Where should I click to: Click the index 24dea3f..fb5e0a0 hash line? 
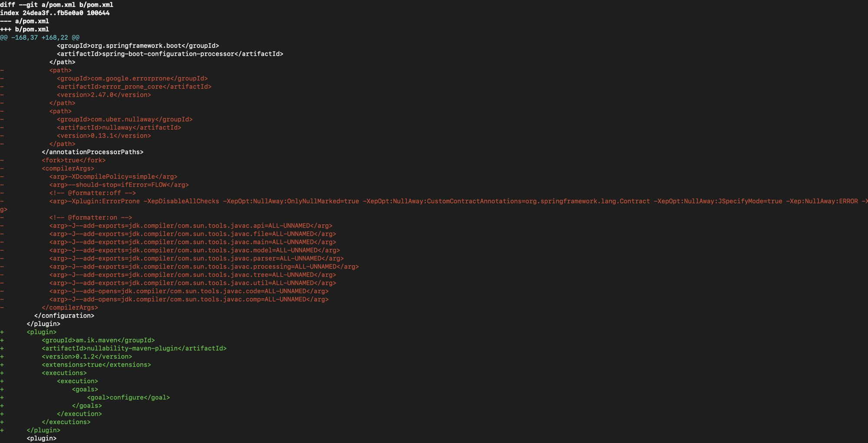coord(55,13)
